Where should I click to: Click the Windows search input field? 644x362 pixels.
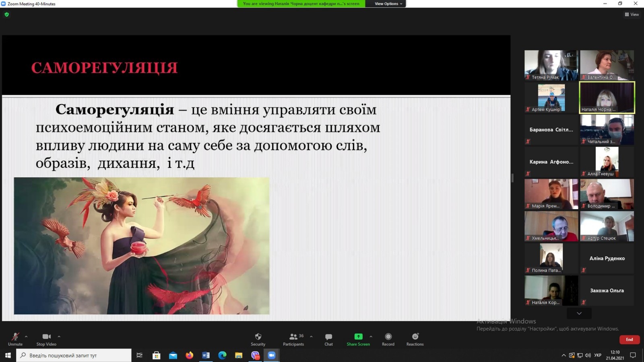pyautogui.click(x=74, y=355)
